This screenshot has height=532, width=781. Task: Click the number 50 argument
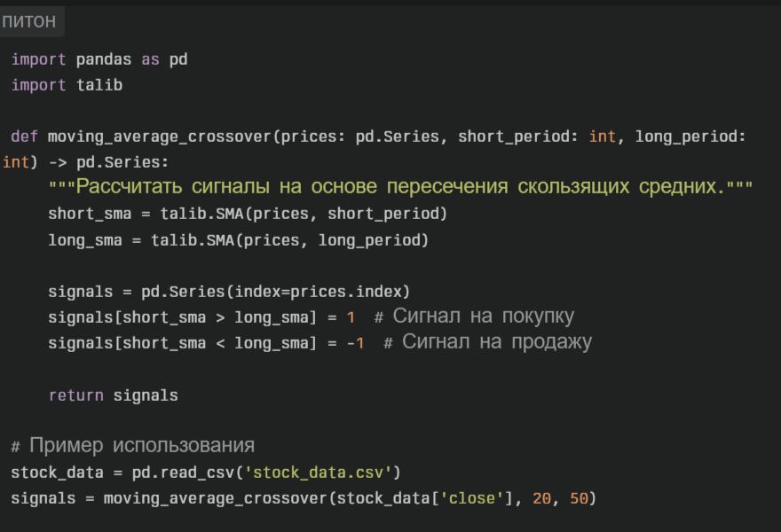tap(580, 498)
